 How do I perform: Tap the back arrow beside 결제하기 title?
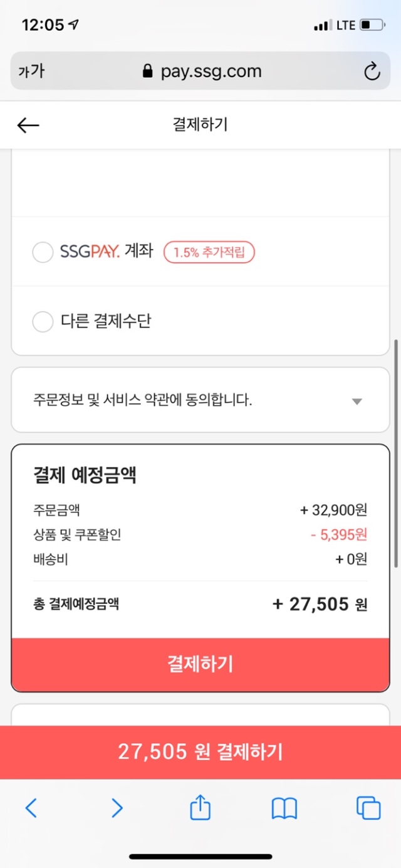click(x=28, y=125)
